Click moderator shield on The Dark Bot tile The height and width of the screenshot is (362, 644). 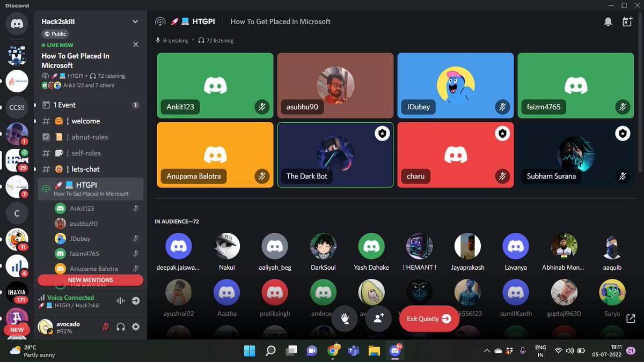pyautogui.click(x=382, y=134)
